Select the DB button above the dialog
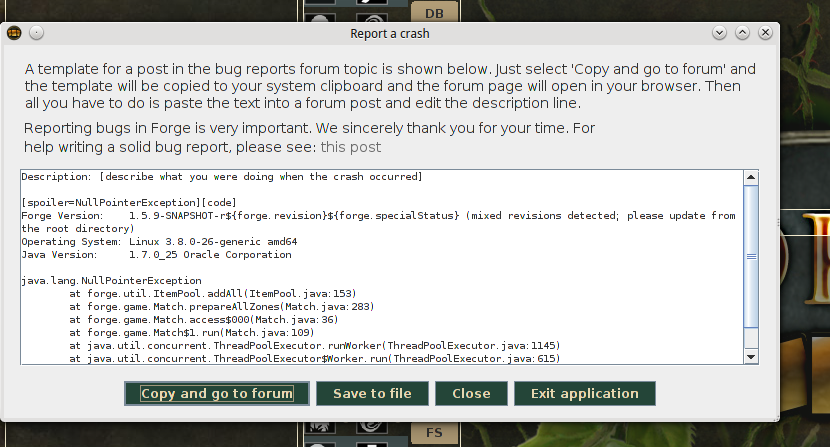This screenshot has width=830, height=447. pyautogui.click(x=434, y=13)
